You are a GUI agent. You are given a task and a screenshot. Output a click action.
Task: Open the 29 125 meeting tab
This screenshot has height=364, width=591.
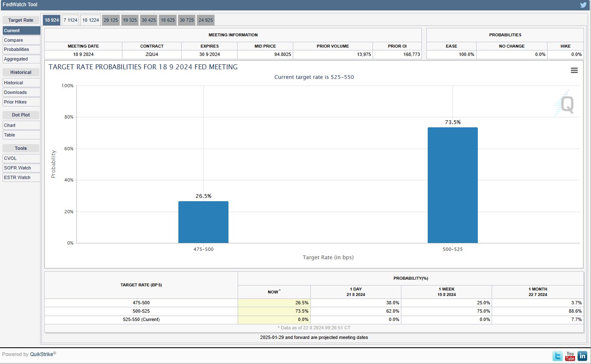coord(111,20)
